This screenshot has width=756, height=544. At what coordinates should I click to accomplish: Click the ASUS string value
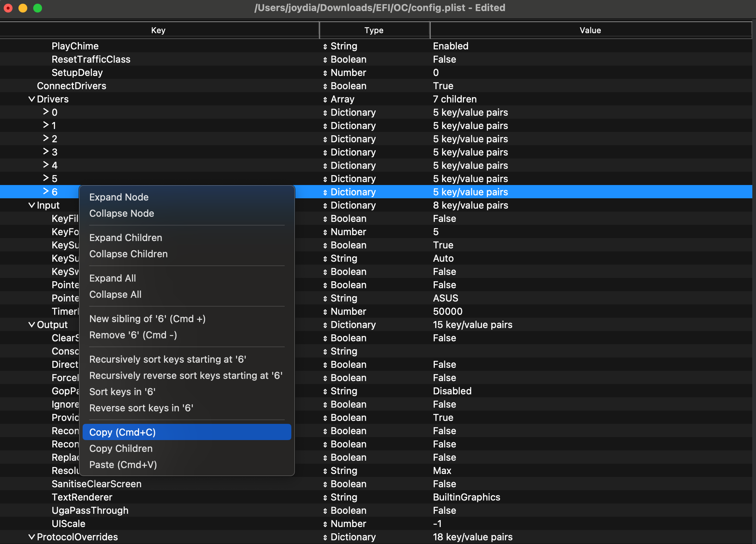(445, 298)
